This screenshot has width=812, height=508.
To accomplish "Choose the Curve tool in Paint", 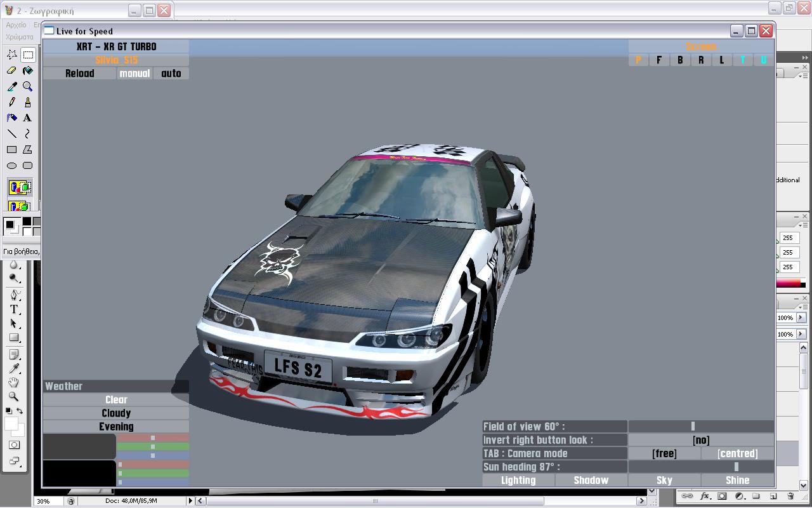I will [28, 134].
